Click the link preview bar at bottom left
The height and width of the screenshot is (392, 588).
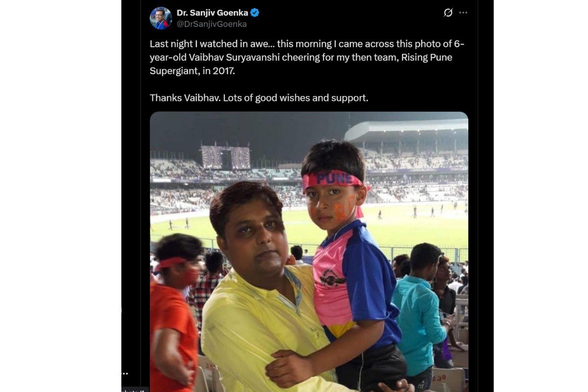[x=135, y=390]
